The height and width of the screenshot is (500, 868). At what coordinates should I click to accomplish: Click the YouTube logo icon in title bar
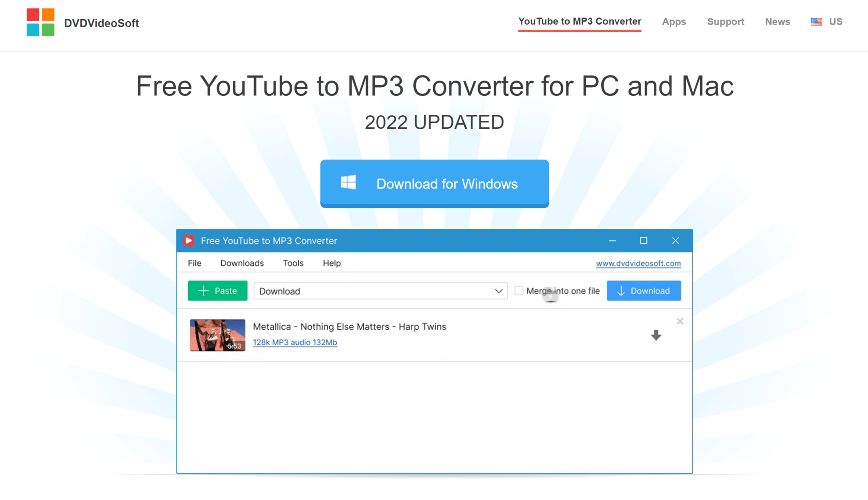click(x=189, y=241)
